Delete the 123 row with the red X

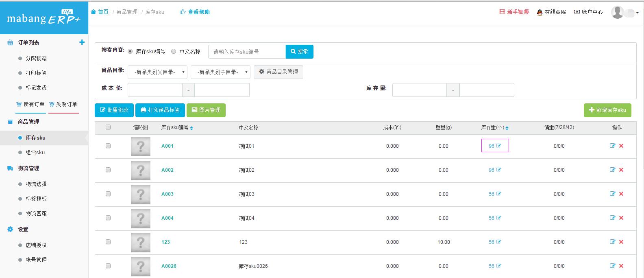point(621,242)
